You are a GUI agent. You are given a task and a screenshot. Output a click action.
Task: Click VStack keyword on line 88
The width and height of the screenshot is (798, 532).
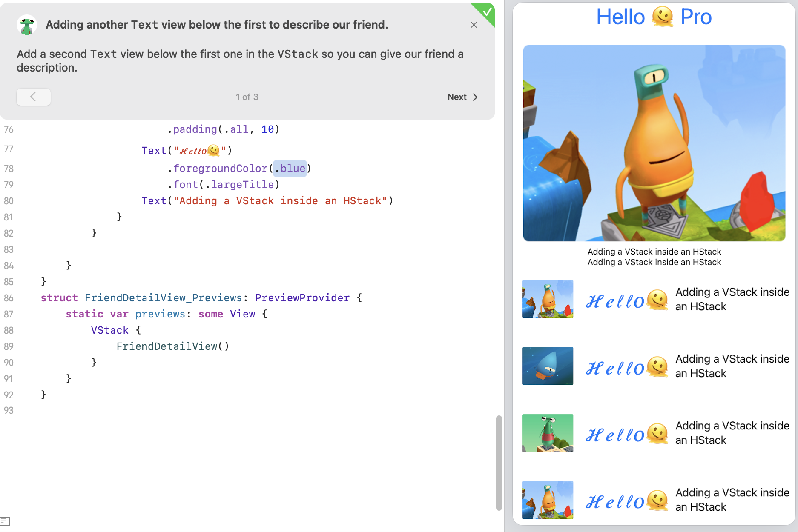(109, 330)
